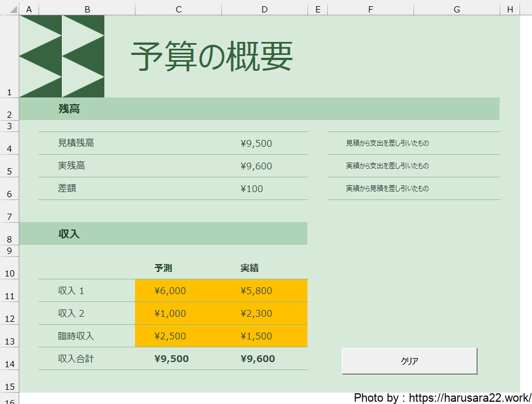The height and width of the screenshot is (404, 532).
Task: Click the 実残高 value ¥9,600
Action: click(x=256, y=166)
